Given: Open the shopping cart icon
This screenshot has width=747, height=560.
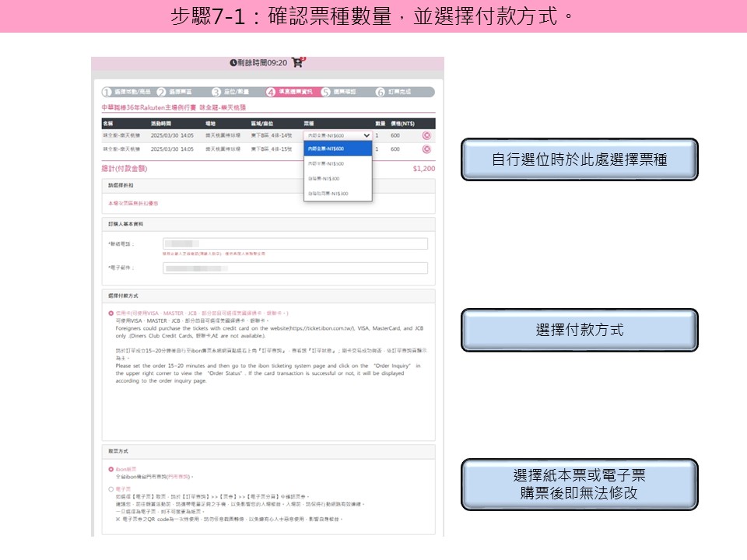Looking at the screenshot, I should pos(297,62).
